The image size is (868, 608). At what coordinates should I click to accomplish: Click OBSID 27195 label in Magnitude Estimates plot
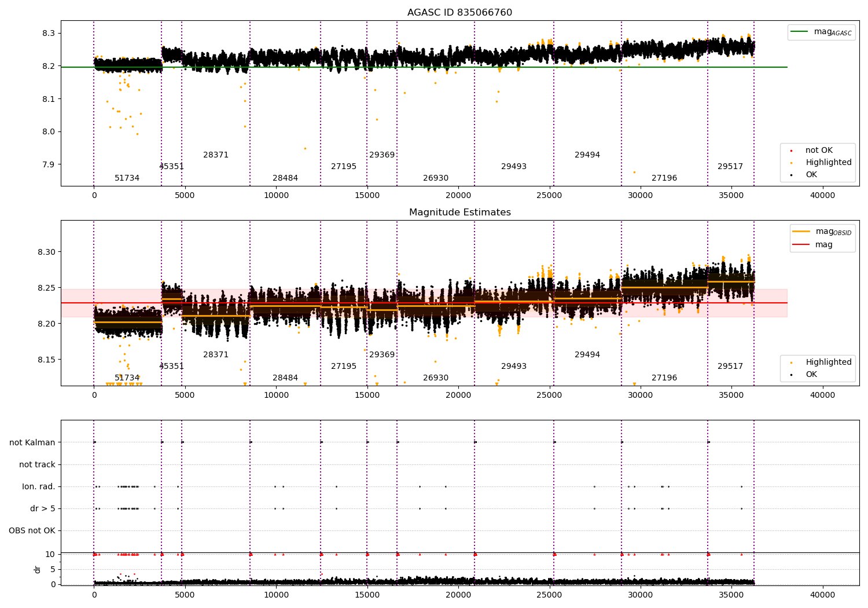pos(344,367)
